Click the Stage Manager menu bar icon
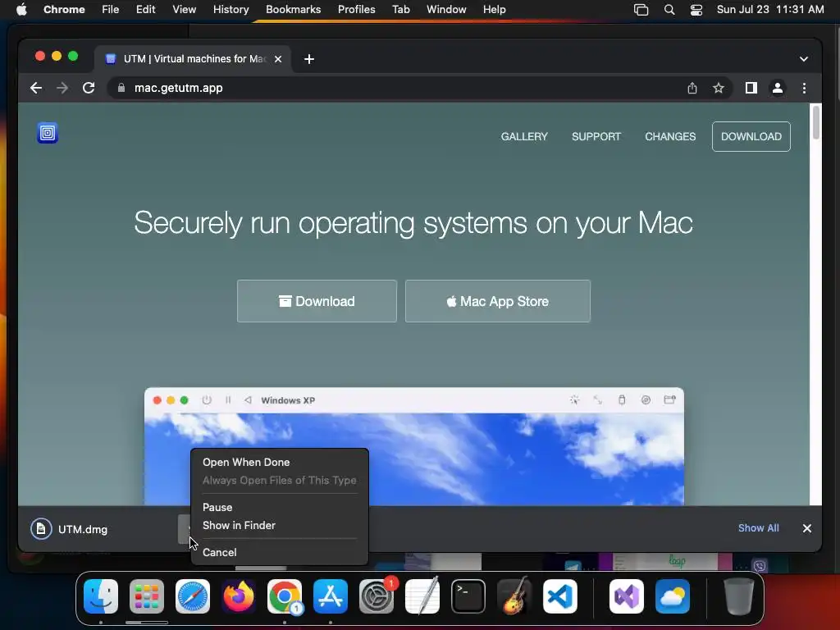 641,10
